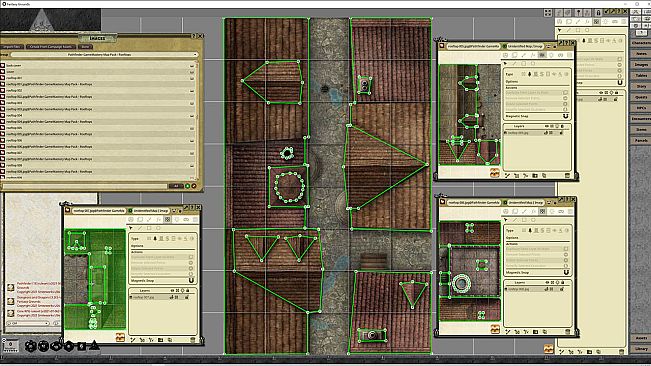The height and width of the screenshot is (366, 651).
Task: Open the Notes sidebar panel
Action: point(641,54)
